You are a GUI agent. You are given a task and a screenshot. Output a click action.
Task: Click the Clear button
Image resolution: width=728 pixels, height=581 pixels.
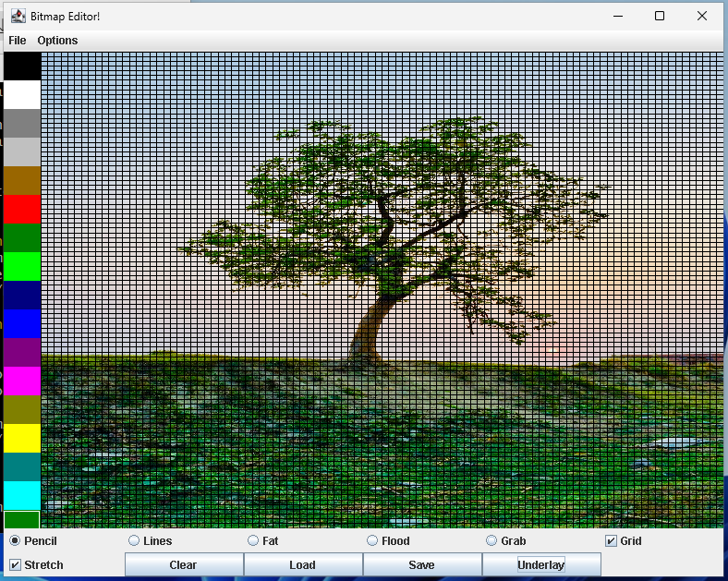(x=184, y=564)
